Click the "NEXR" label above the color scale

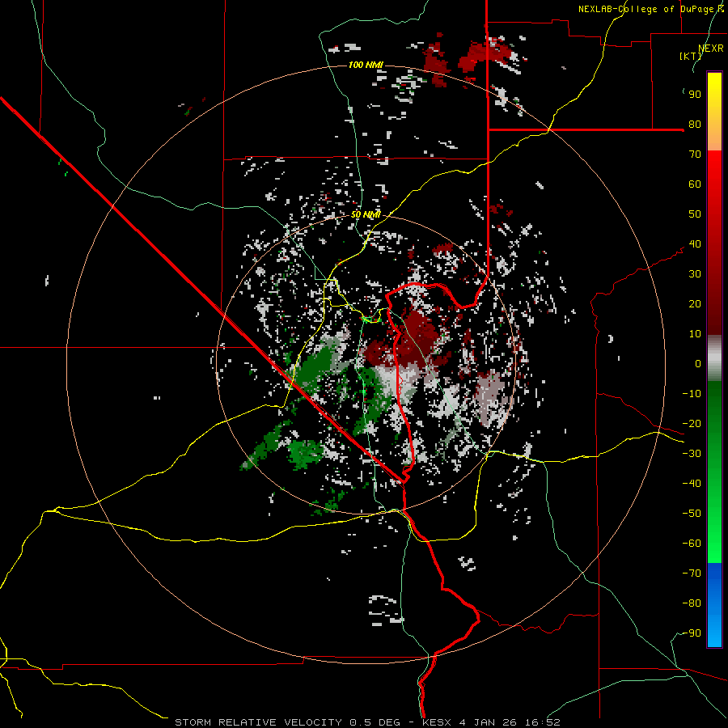tap(711, 49)
